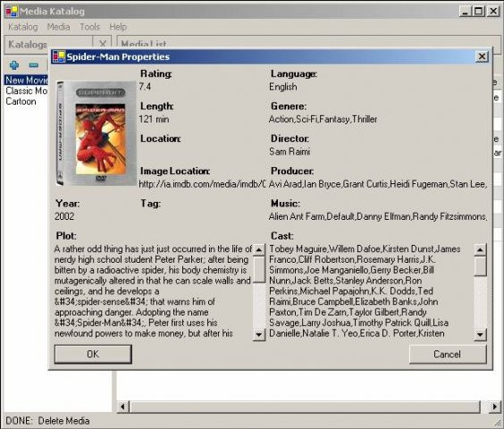This screenshot has width=504, height=429.
Task: Close the Media Katalog main window
Action: click(x=493, y=12)
